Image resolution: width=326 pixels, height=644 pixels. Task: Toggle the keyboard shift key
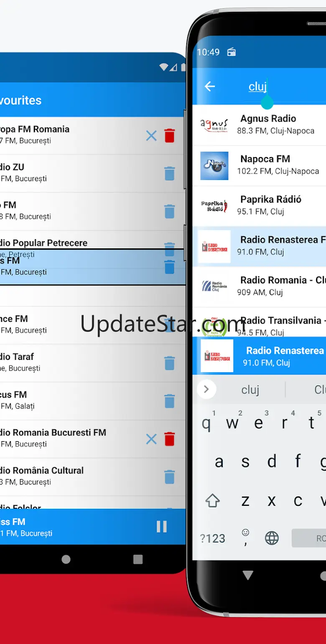(x=213, y=500)
